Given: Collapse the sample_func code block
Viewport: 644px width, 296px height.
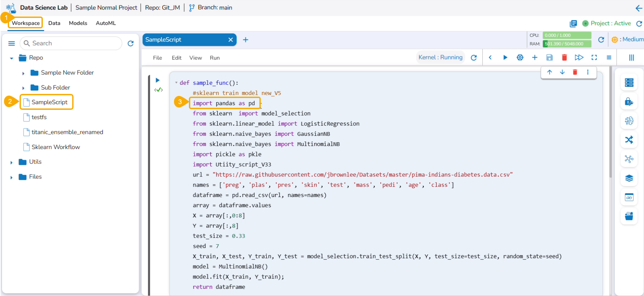Looking at the screenshot, I should 176,83.
